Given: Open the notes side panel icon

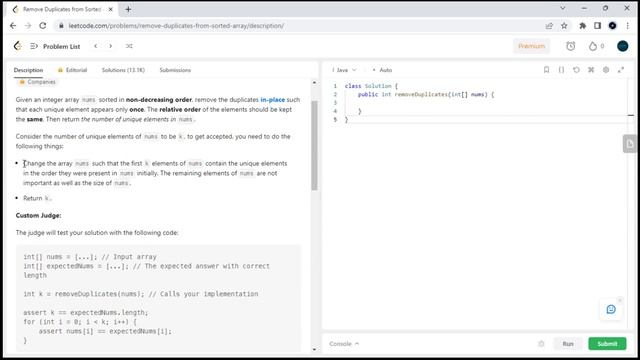Looking at the screenshot, I should (x=630, y=144).
